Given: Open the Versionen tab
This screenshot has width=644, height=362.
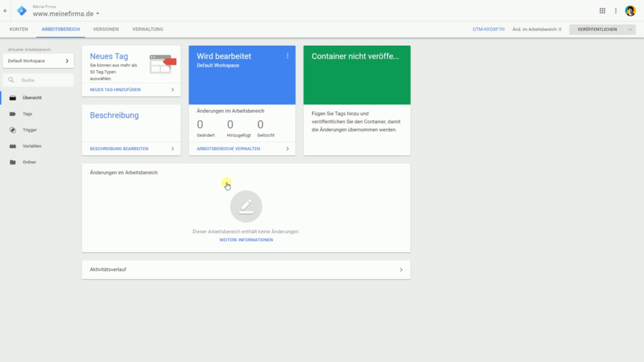Looking at the screenshot, I should (106, 30).
